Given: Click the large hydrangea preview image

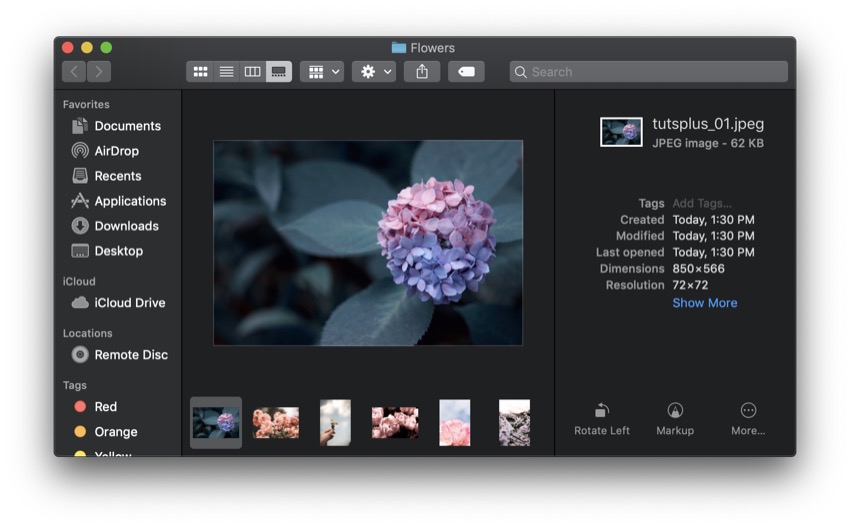Looking at the screenshot, I should pyautogui.click(x=368, y=243).
